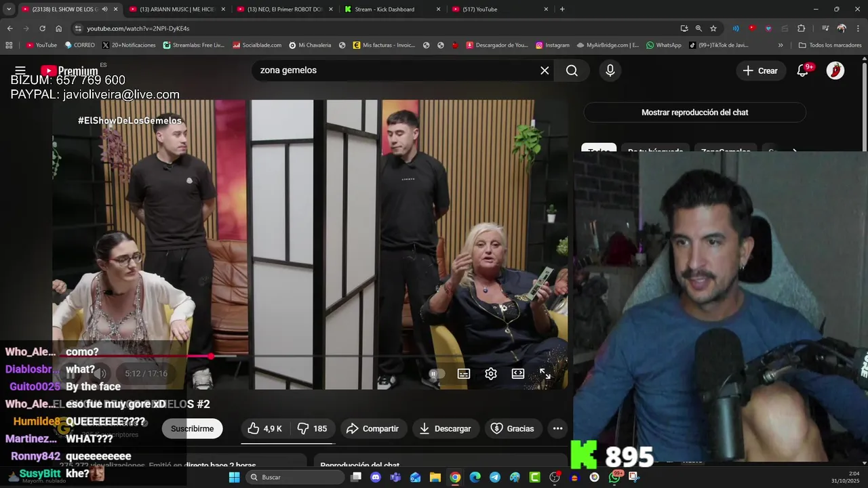Switch to the NEO, El Primer ROBOT tab
The width and height of the screenshot is (868, 488).
point(284,9)
